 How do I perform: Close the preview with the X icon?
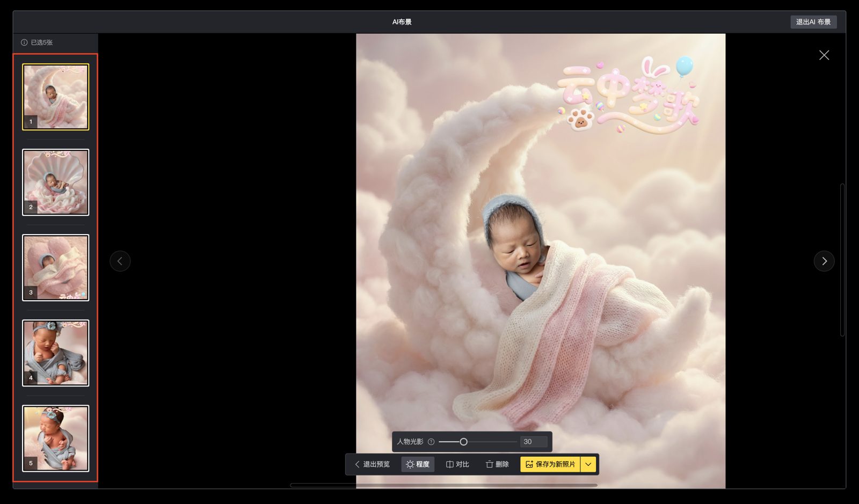pyautogui.click(x=824, y=55)
